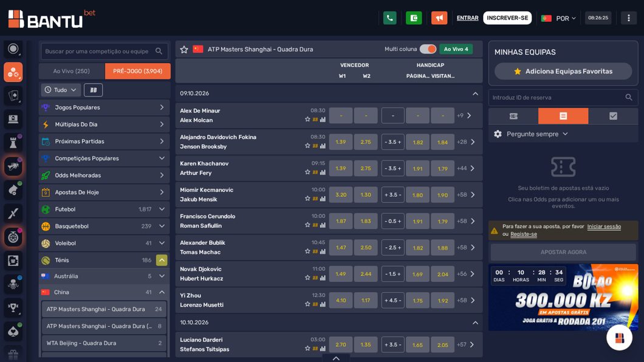This screenshot has width=644, height=362.
Task: Open the rocket X game sidebar icon
Action: (13, 213)
